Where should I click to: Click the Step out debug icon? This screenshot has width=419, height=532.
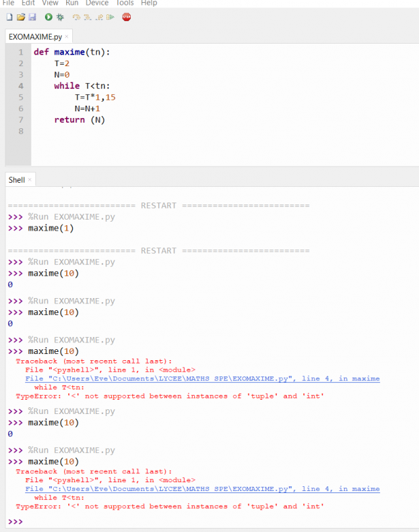(x=98, y=17)
